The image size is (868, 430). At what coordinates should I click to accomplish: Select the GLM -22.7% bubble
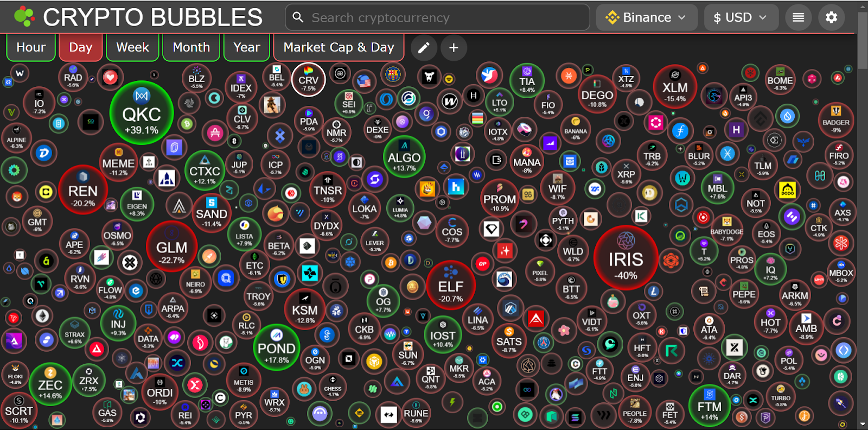[x=171, y=246]
